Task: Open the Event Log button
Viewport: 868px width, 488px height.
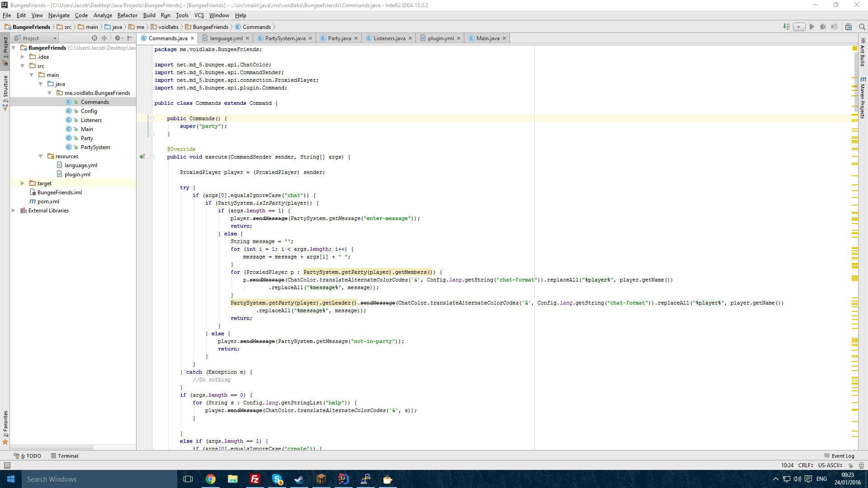Action: (839, 456)
